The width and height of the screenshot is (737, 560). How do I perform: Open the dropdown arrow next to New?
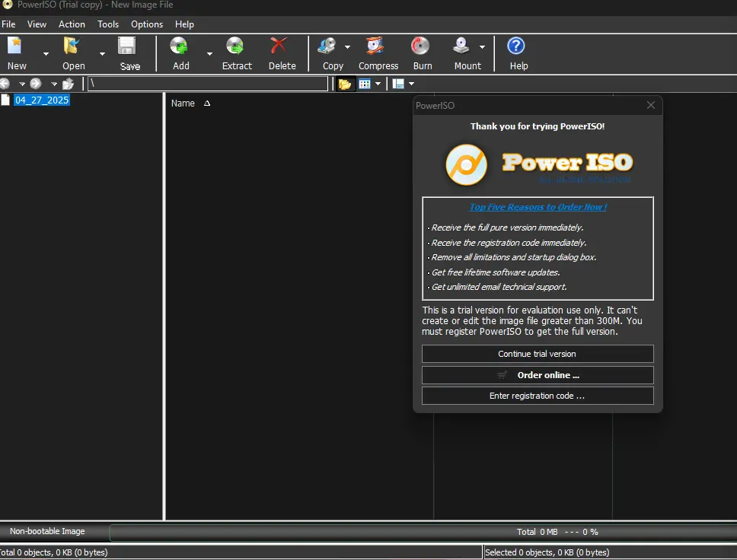[46, 54]
